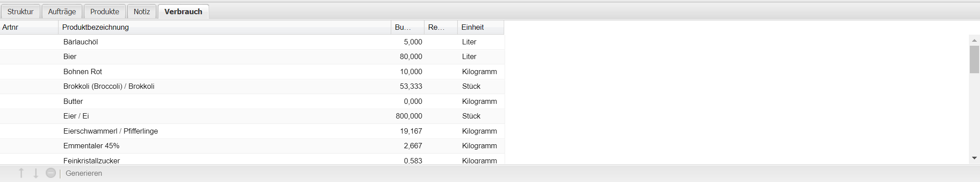The height and width of the screenshot is (182, 980).
Task: Activate the Verbrauch tab
Action: (183, 12)
